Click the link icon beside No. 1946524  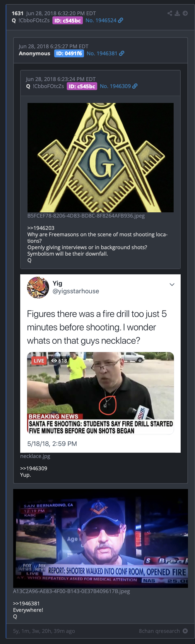(x=121, y=20)
